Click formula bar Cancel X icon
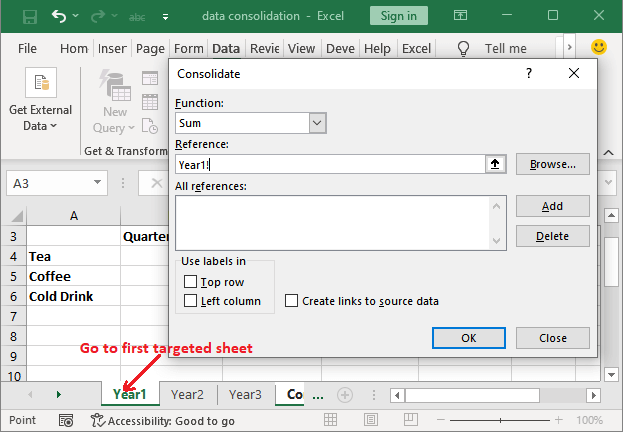Image resolution: width=623 pixels, height=432 pixels. tap(157, 183)
